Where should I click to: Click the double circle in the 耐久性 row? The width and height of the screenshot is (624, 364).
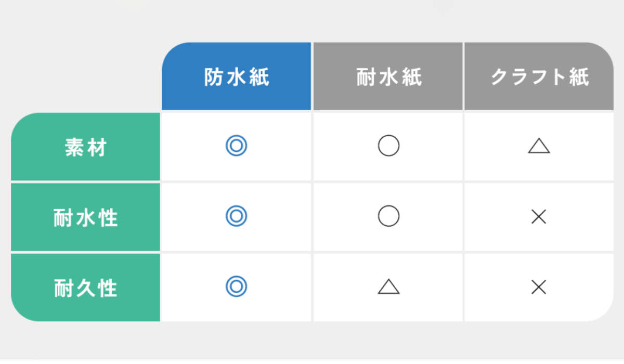pos(237,286)
